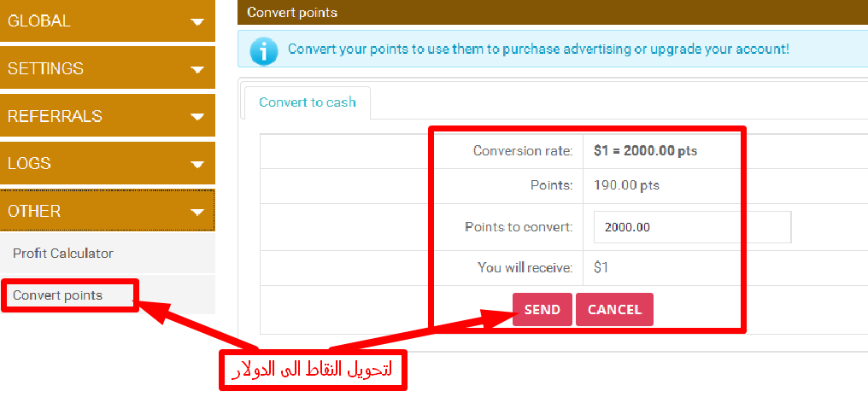The image size is (868, 397).
Task: Open the GLOBAL sidebar menu
Action: (108, 20)
